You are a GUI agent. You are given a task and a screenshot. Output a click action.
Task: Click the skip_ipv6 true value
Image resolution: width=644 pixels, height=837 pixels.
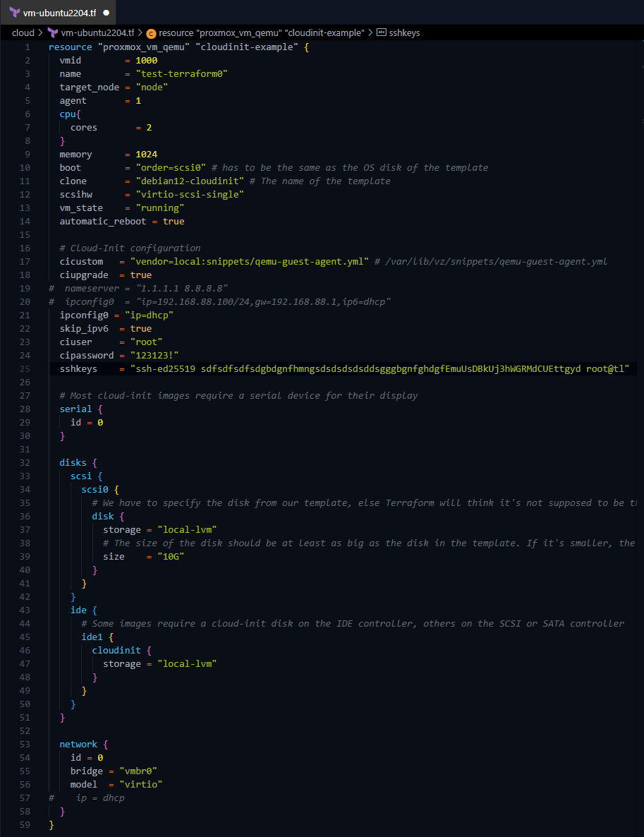click(x=141, y=329)
